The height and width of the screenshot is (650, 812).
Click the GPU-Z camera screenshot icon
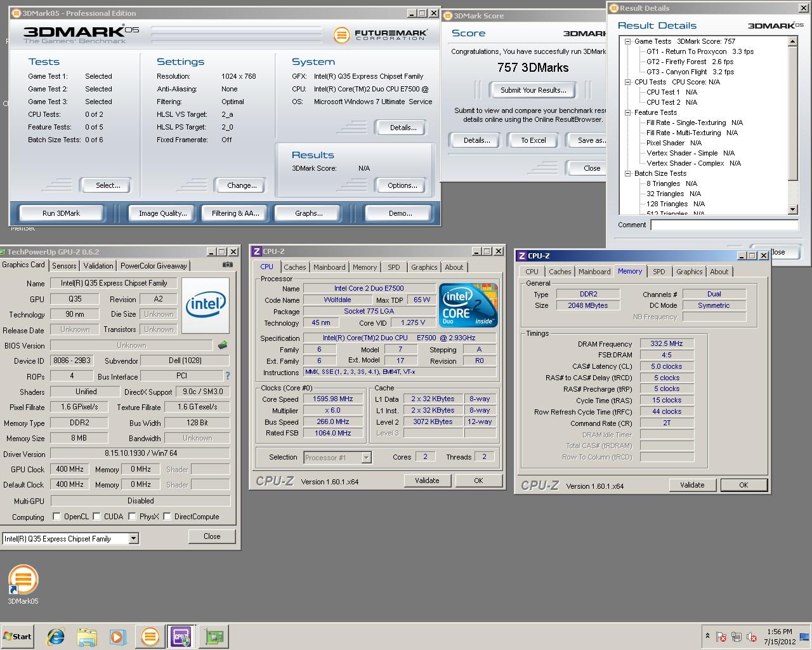click(227, 265)
